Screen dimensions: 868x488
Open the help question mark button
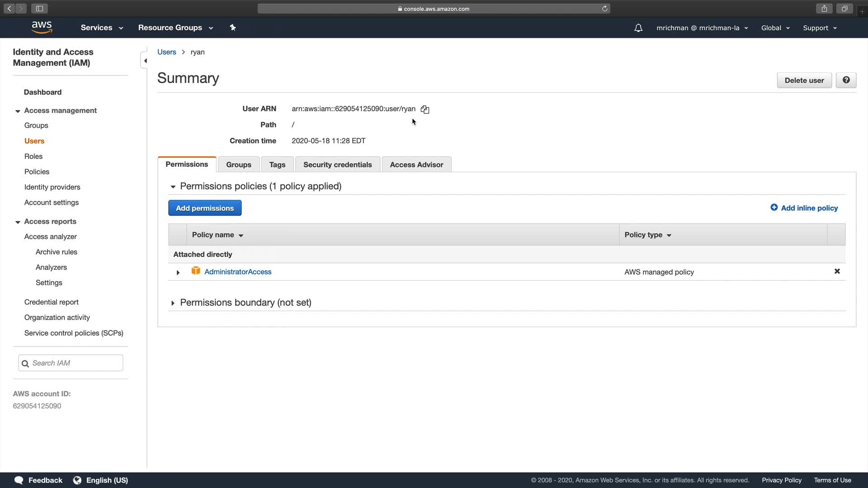pos(846,80)
